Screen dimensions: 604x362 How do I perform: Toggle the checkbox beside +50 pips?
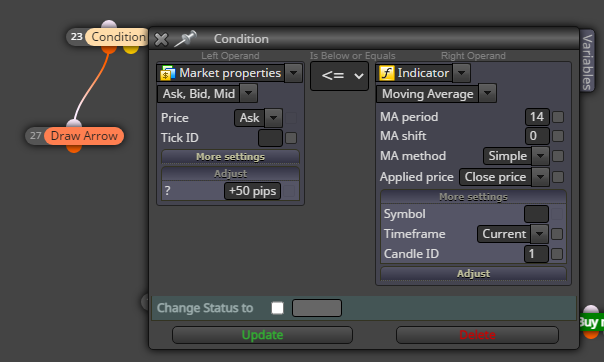click(x=290, y=191)
